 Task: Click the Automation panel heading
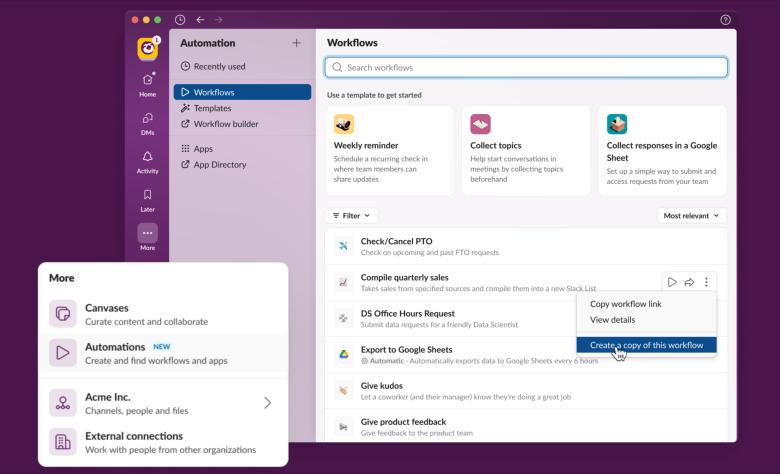pos(207,43)
